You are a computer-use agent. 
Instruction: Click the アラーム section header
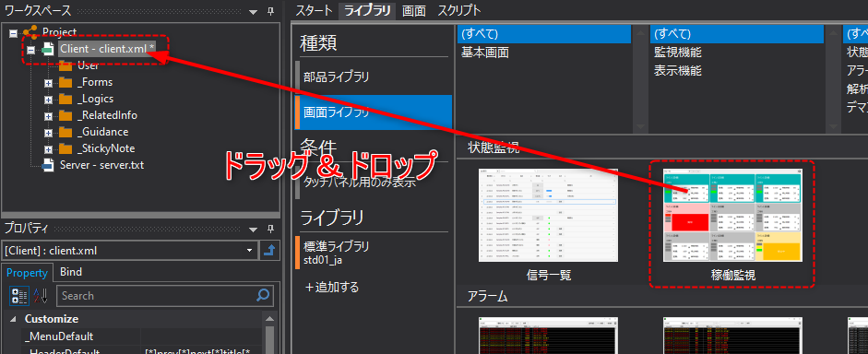487,297
